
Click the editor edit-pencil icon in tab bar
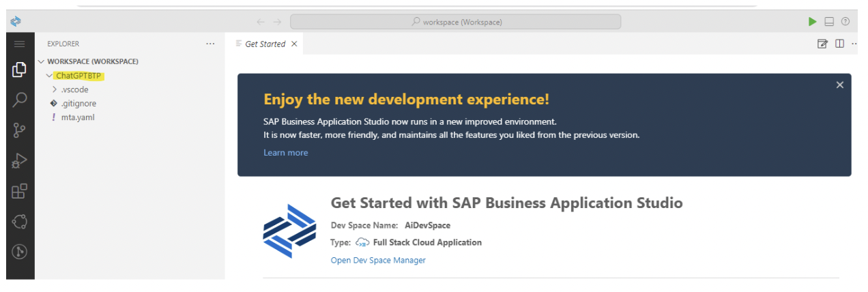[822, 44]
